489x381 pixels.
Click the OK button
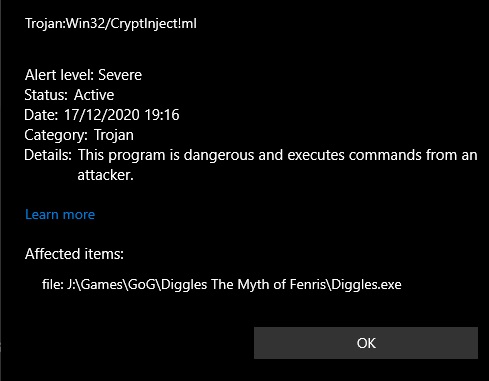366,343
